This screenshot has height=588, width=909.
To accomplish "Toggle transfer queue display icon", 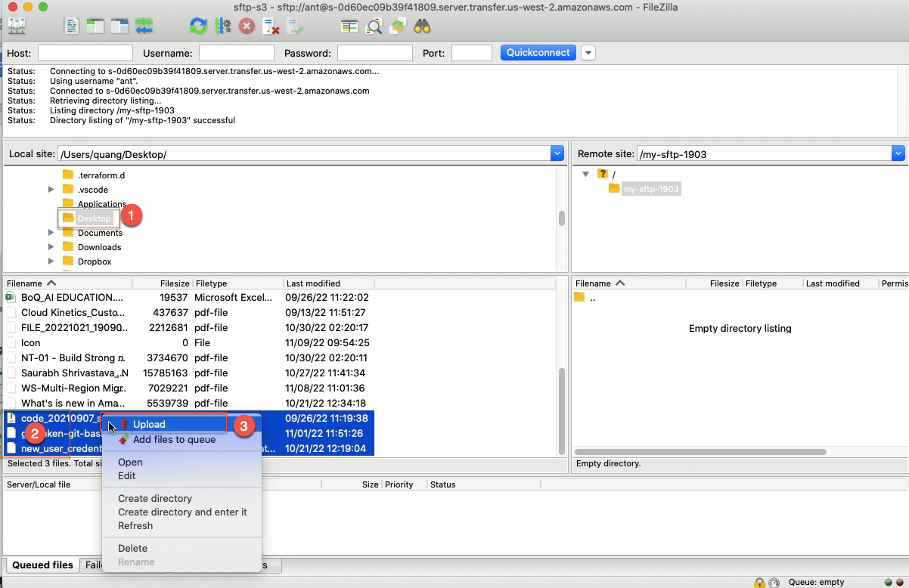I will coord(144,26).
